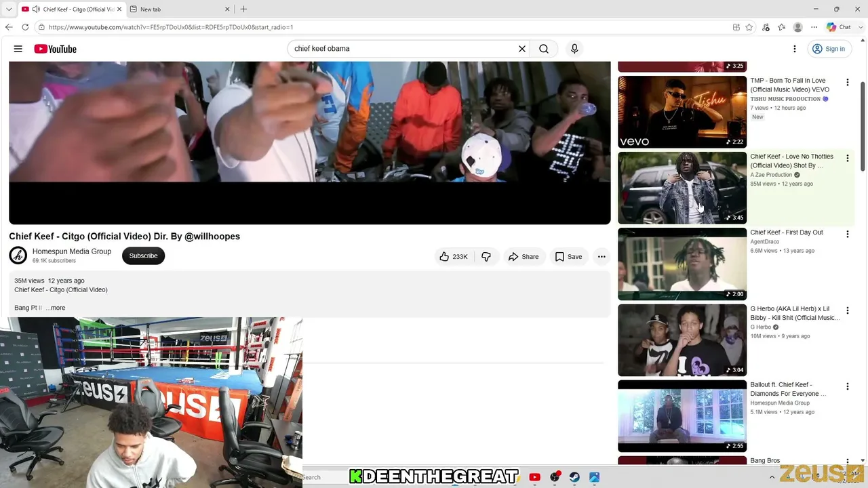Open Steam from the taskbar
The image size is (868, 488).
coord(574,477)
